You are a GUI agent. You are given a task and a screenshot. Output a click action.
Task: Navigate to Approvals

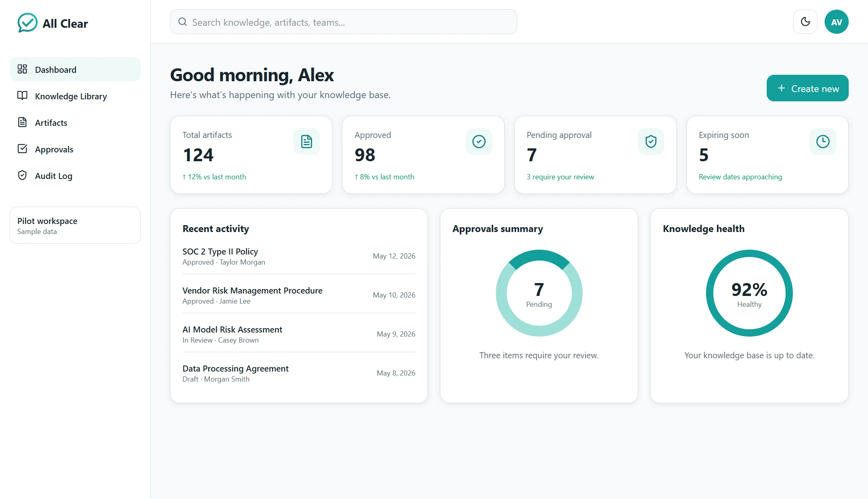point(75,149)
